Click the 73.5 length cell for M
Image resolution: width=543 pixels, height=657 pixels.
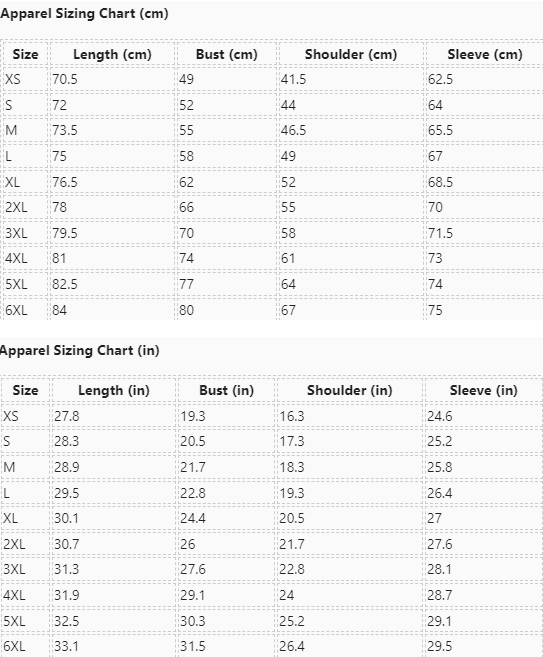click(x=112, y=130)
